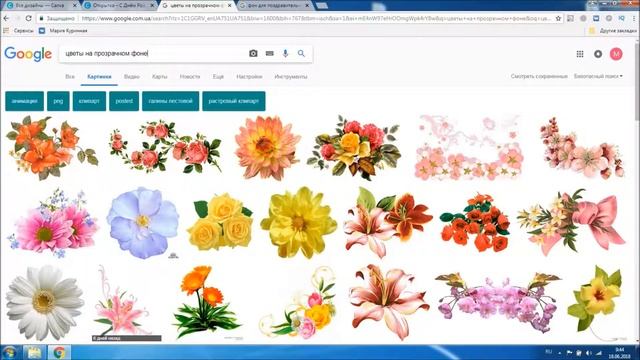Filter by the анимация chip
This screenshot has width=640, height=360.
pos(24,101)
